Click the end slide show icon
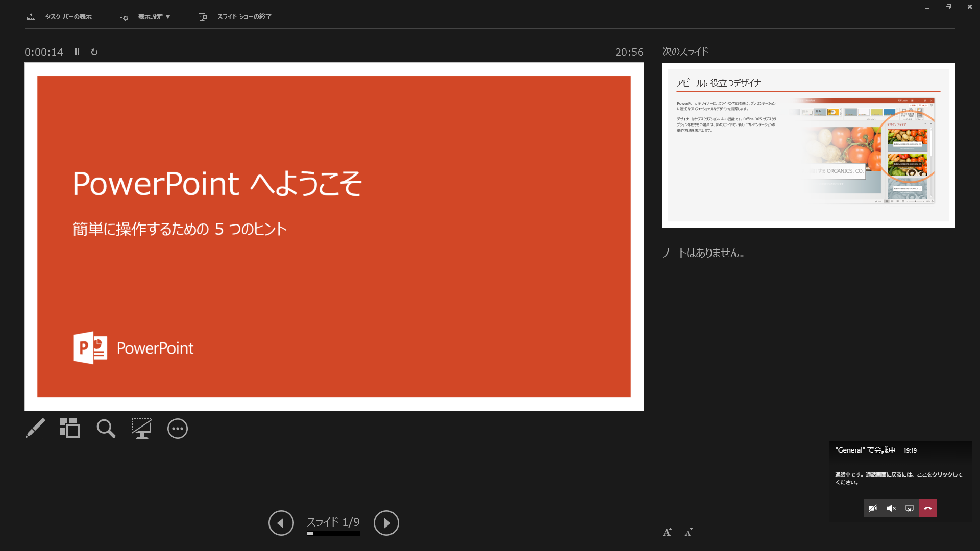This screenshot has width=980, height=551. pyautogui.click(x=203, y=17)
